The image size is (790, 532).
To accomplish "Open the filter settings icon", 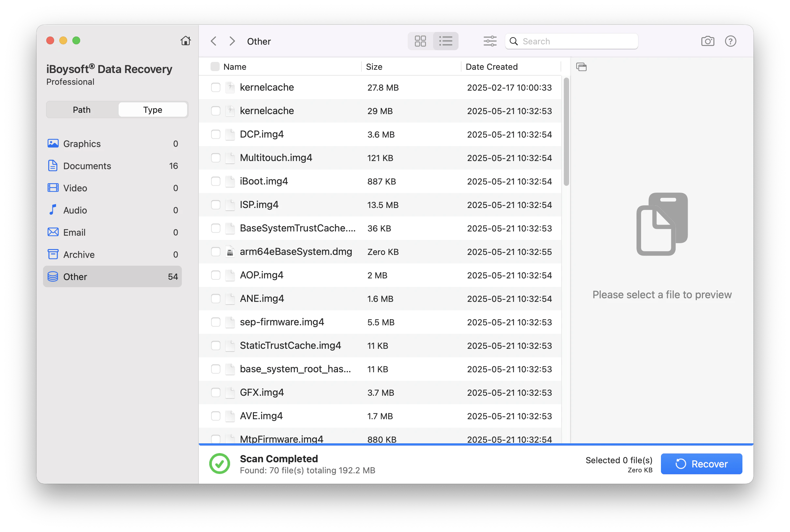I will pyautogui.click(x=490, y=41).
